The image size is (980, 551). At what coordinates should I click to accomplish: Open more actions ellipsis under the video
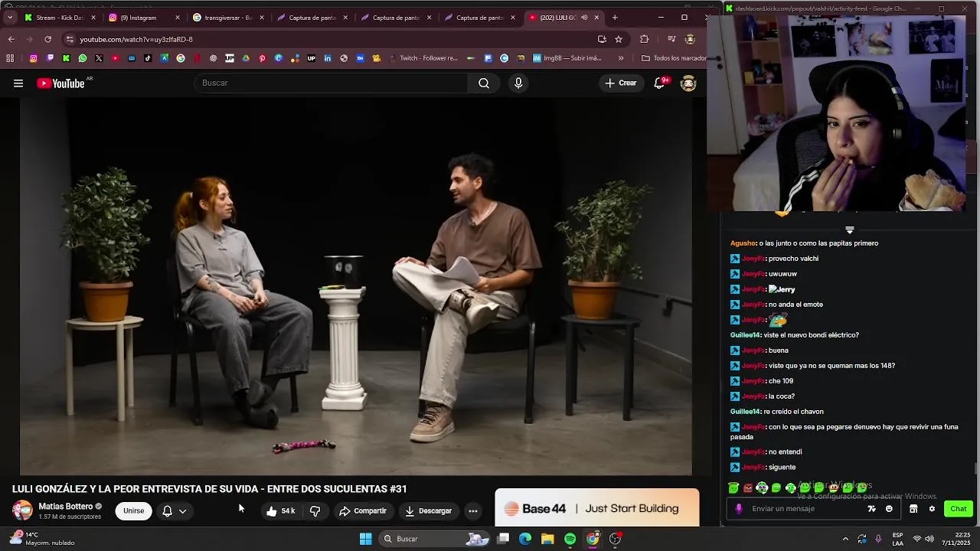[x=473, y=511]
